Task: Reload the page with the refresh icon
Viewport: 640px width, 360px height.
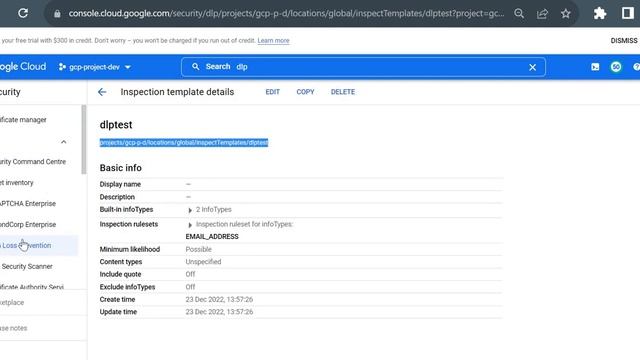Action: pyautogui.click(x=23, y=13)
